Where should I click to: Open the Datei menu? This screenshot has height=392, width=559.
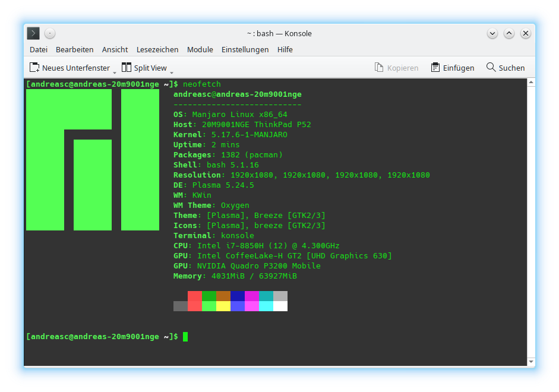38,50
